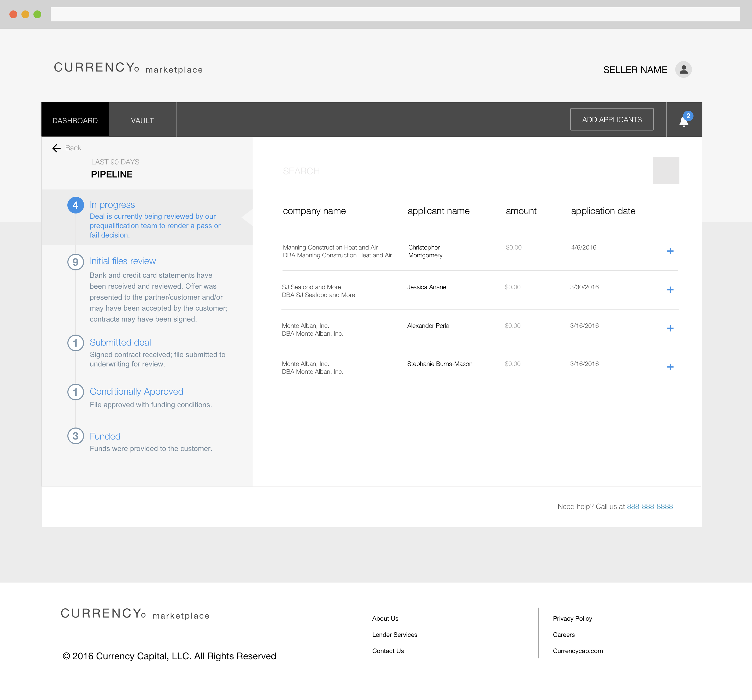Call the 888-888-8888 help link

tap(649, 506)
